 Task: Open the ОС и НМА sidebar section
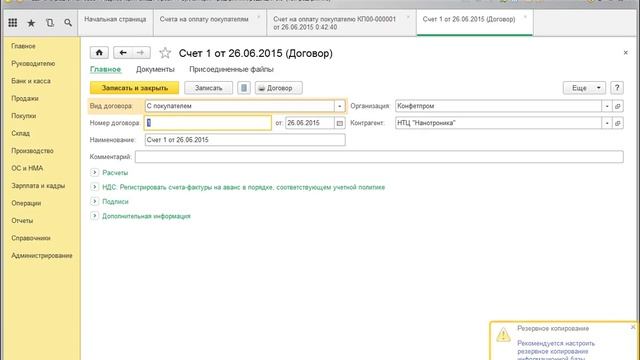(x=27, y=168)
